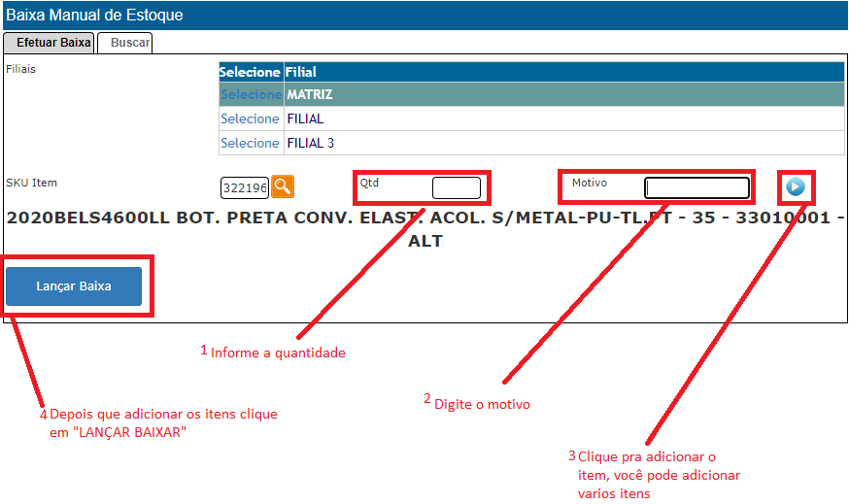
Task: Switch to the Buscar tab
Action: tap(125, 43)
